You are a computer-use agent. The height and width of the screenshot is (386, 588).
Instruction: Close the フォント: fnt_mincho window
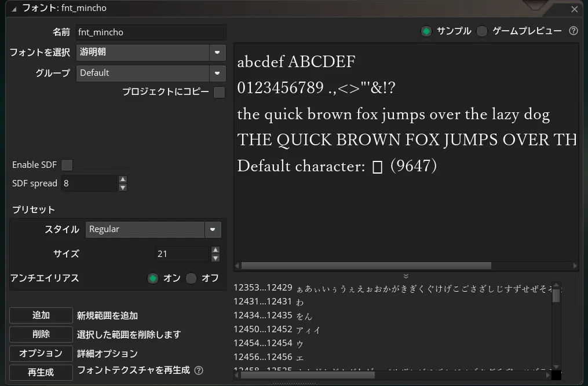(x=575, y=9)
